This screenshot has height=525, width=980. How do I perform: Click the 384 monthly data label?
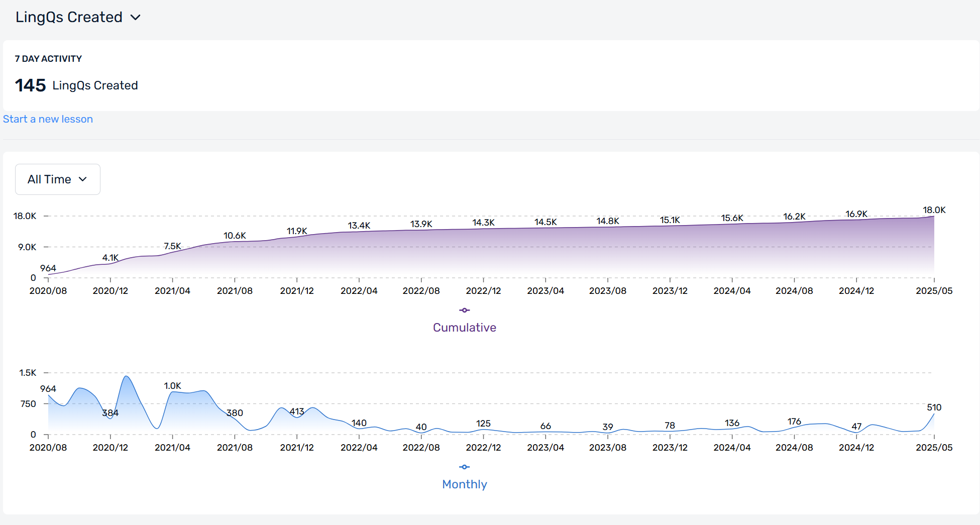(111, 413)
